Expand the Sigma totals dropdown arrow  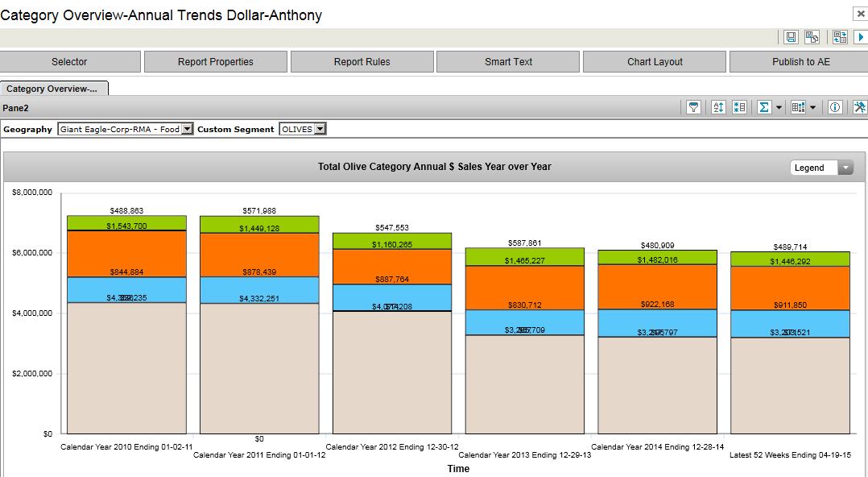pos(779,107)
